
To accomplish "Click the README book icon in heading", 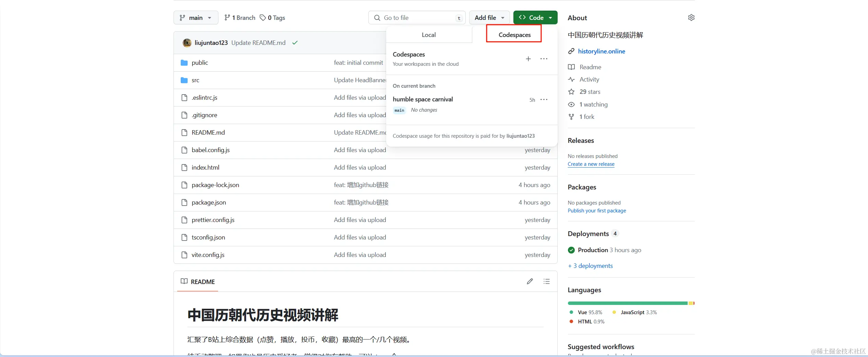I will pyautogui.click(x=184, y=281).
